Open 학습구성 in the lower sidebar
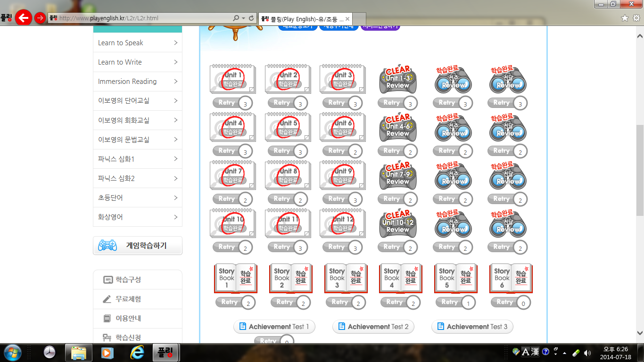This screenshot has width=644, height=362. pos(138,280)
